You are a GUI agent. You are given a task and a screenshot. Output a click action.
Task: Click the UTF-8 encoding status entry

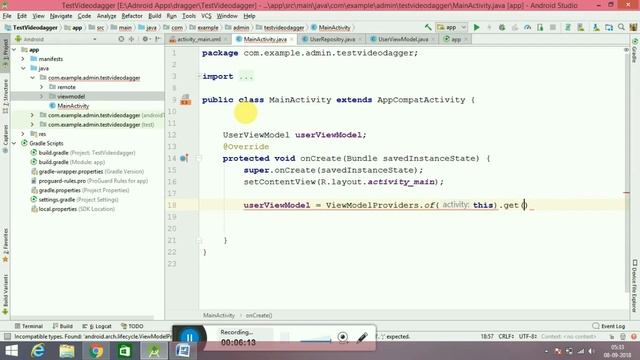click(527, 336)
